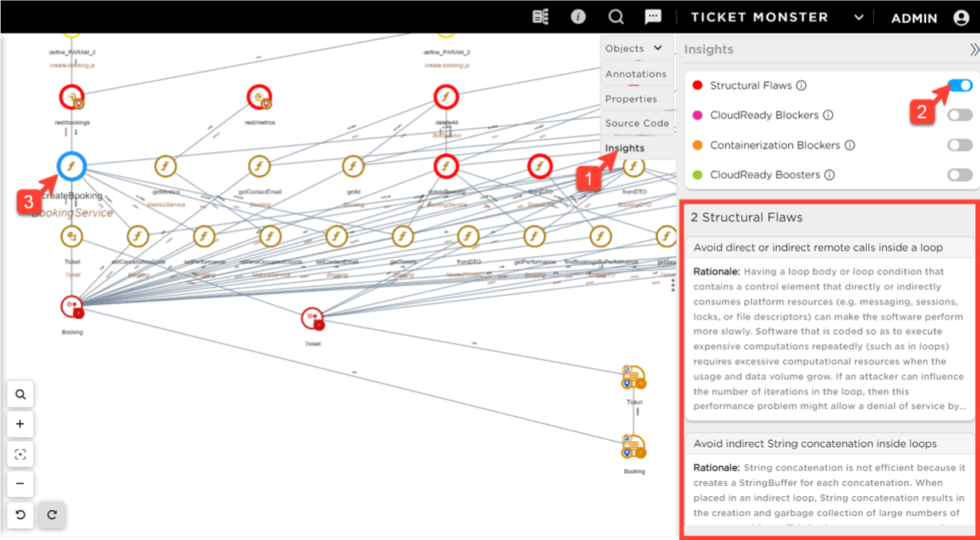Redo the graph action
The image size is (980, 540).
(52, 515)
